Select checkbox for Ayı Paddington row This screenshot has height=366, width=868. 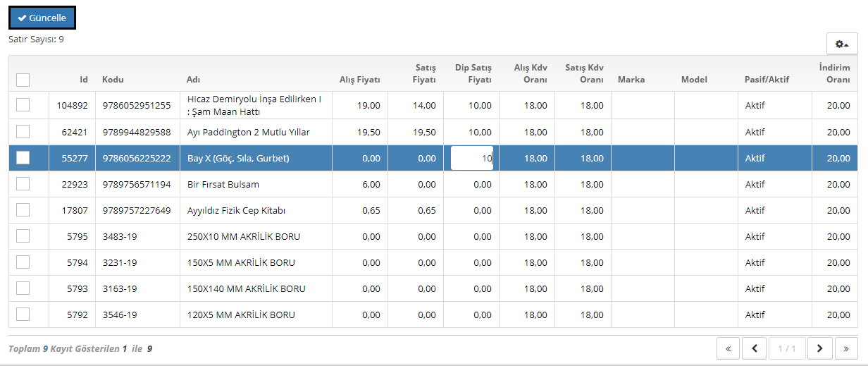(23, 132)
